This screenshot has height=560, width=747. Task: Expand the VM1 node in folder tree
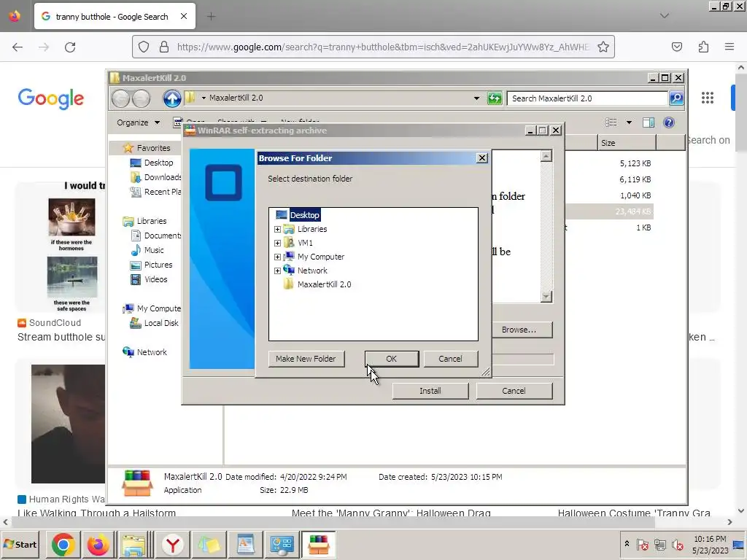(277, 243)
